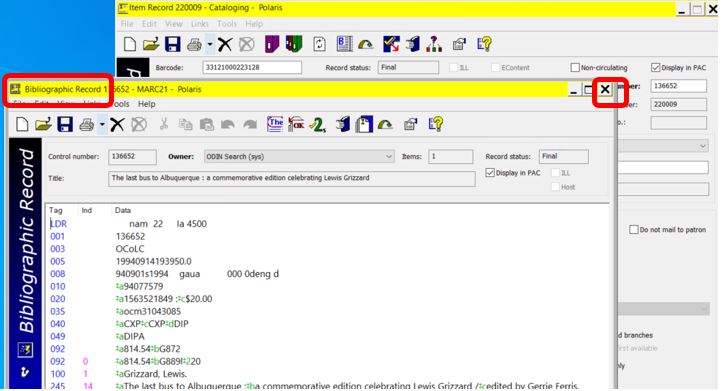This screenshot has height=391, width=722.
Task: Click purple book icon in Item Record toolbar
Action: tap(272, 44)
